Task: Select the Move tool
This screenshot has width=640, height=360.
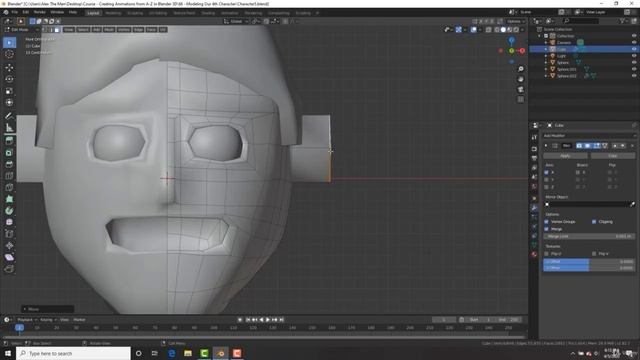Action: pos(9,67)
